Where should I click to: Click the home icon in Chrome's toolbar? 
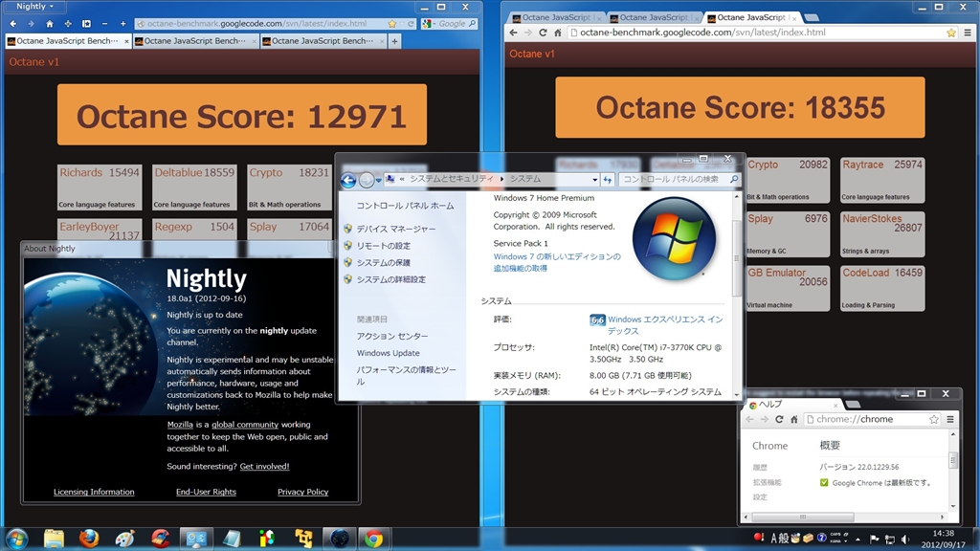click(x=556, y=33)
